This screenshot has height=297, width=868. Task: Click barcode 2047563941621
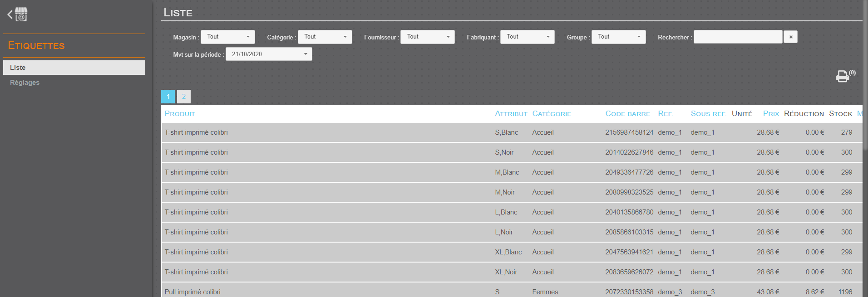coord(629,252)
